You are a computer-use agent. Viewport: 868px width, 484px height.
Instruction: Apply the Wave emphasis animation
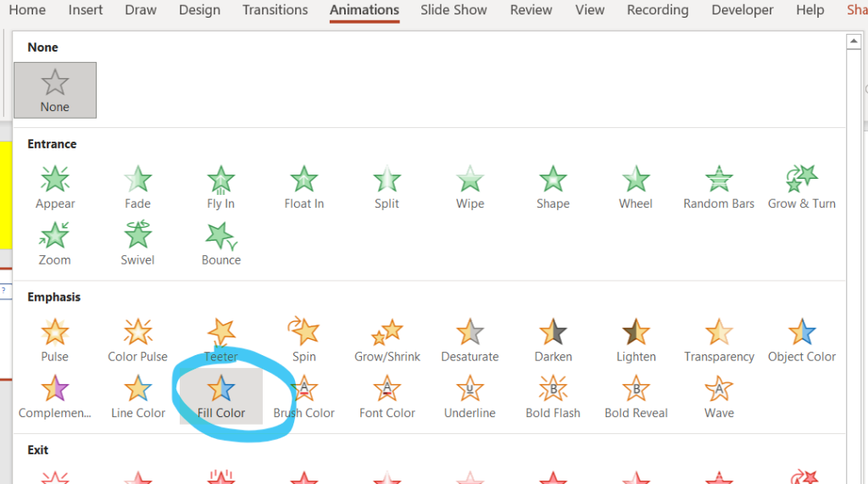point(719,396)
